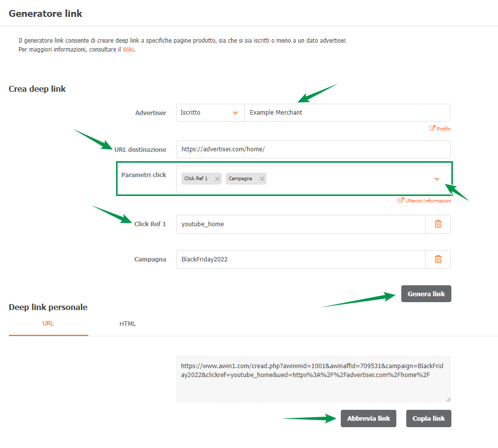Click the generated deep link text area

[313, 379]
